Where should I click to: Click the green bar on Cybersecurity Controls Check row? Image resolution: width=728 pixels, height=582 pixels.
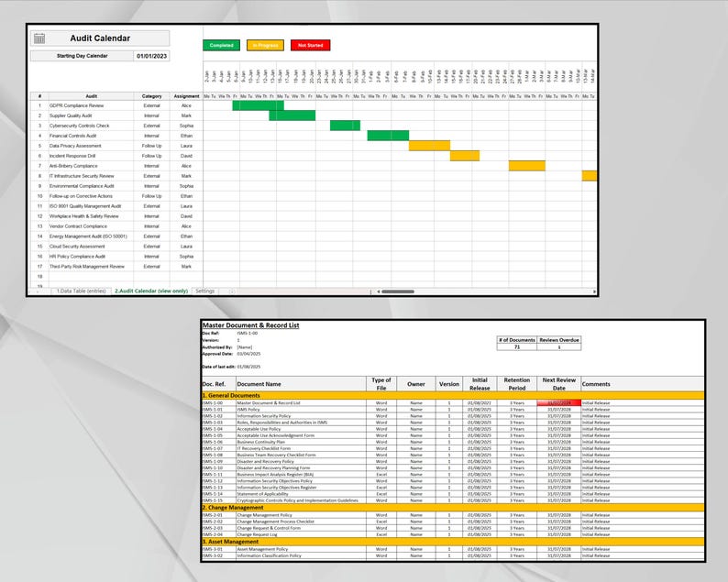[x=345, y=126]
